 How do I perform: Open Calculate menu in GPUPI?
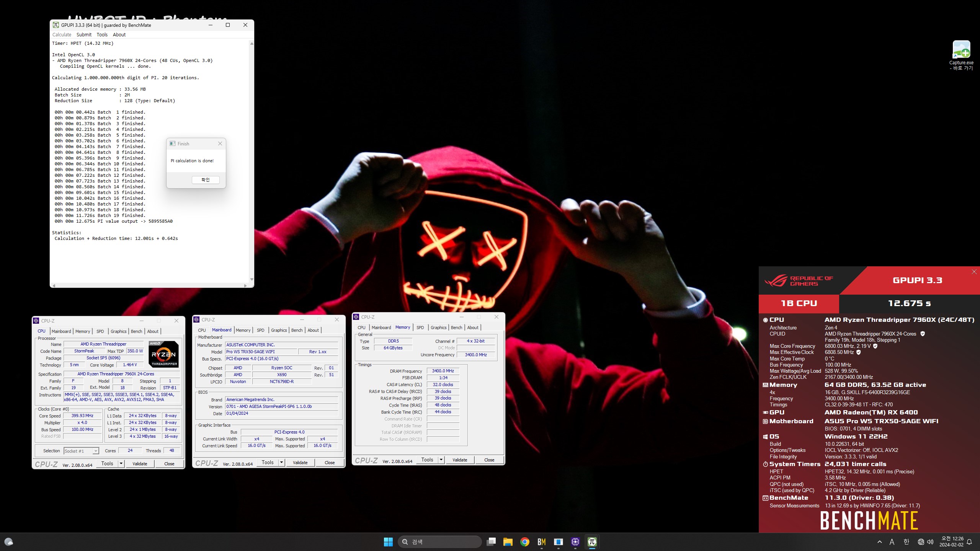pos(62,34)
